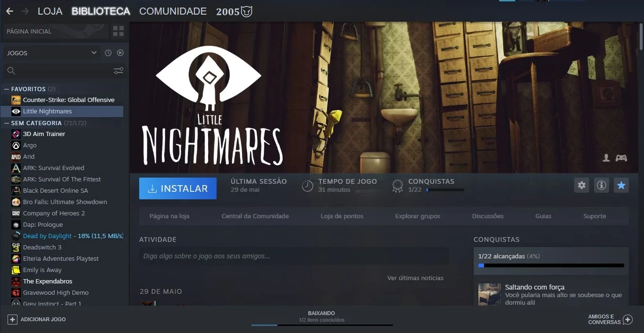Collapse the FAVORITOS category
This screenshot has height=333, width=644.
[7, 89]
